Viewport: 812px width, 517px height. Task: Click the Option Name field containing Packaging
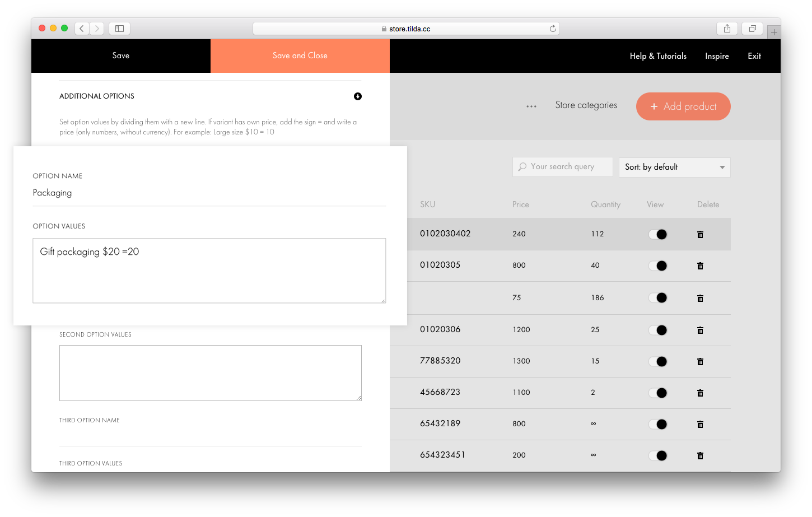point(209,193)
